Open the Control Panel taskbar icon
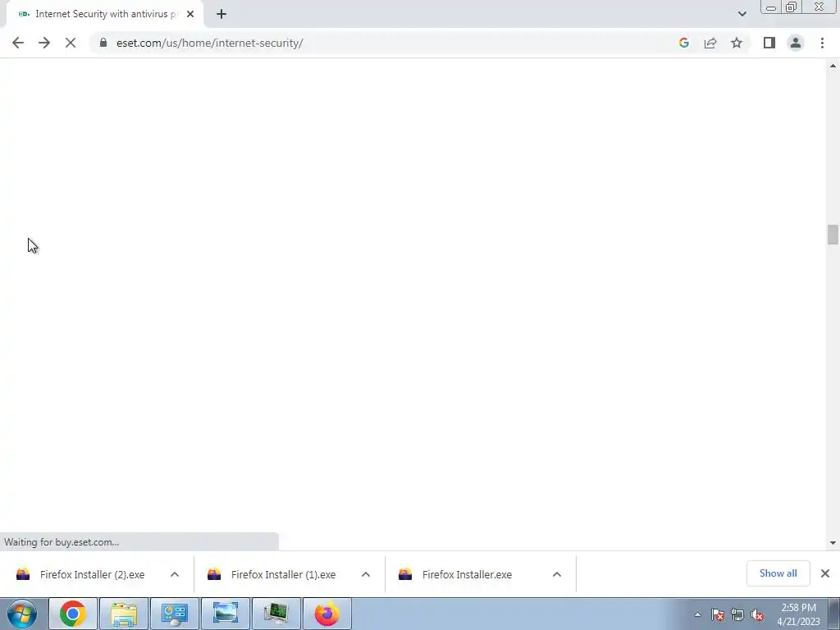 pos(174,614)
